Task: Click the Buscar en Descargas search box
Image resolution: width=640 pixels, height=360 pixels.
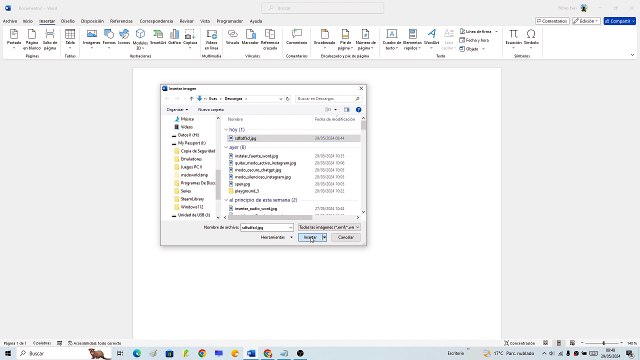Action: [x=329, y=99]
